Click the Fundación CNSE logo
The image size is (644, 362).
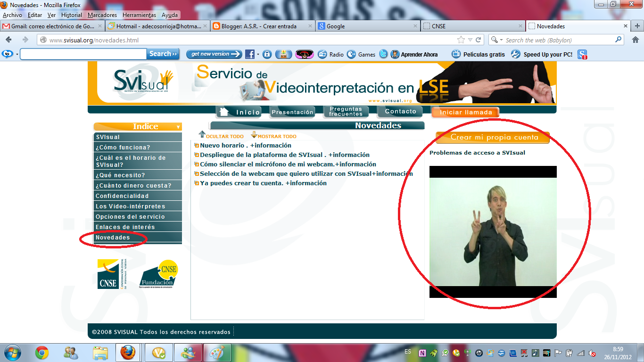click(159, 274)
